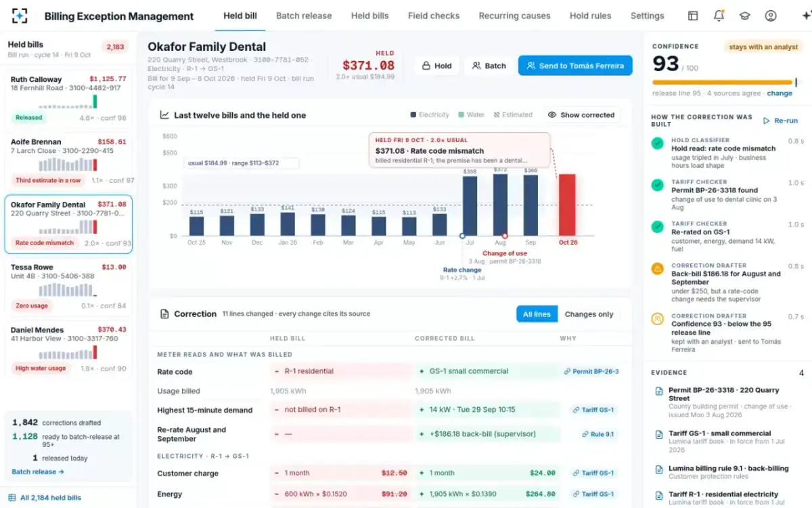
Task: Click the green check for Permit BP-26-3318 found
Action: (x=657, y=185)
